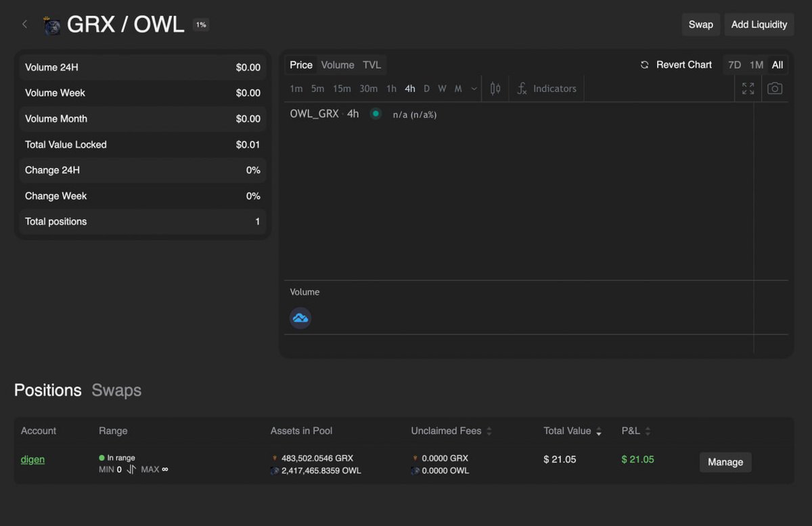Screen dimensions: 812x526
Task: Click the 1% fee tier badge
Action: tap(201, 25)
